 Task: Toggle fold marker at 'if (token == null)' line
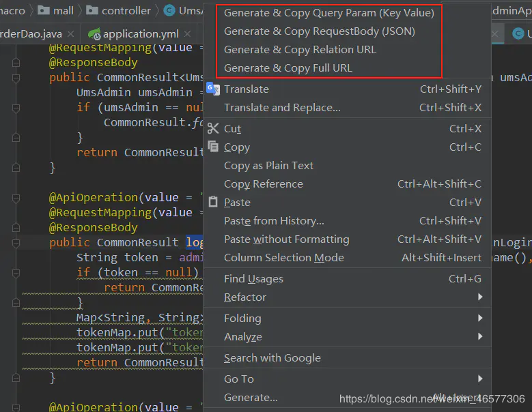(16, 273)
